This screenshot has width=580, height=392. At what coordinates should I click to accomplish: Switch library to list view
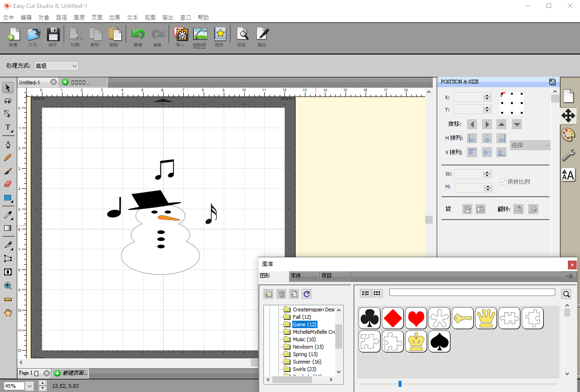pos(366,293)
